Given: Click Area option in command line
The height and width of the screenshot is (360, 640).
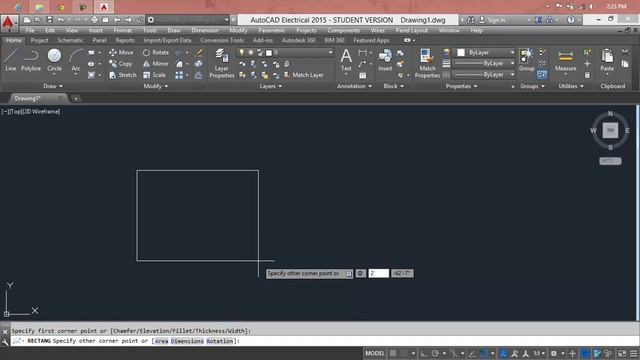Looking at the screenshot, I should coord(162,341).
